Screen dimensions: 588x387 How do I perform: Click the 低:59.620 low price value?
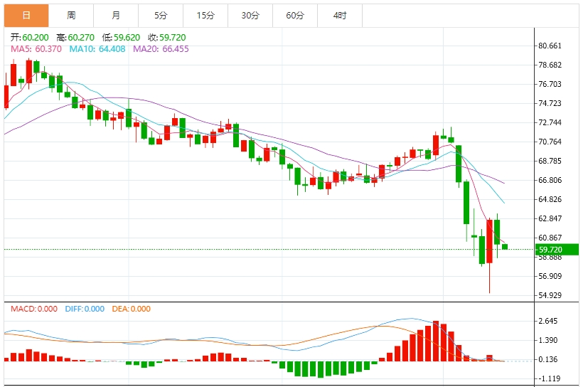(x=121, y=38)
